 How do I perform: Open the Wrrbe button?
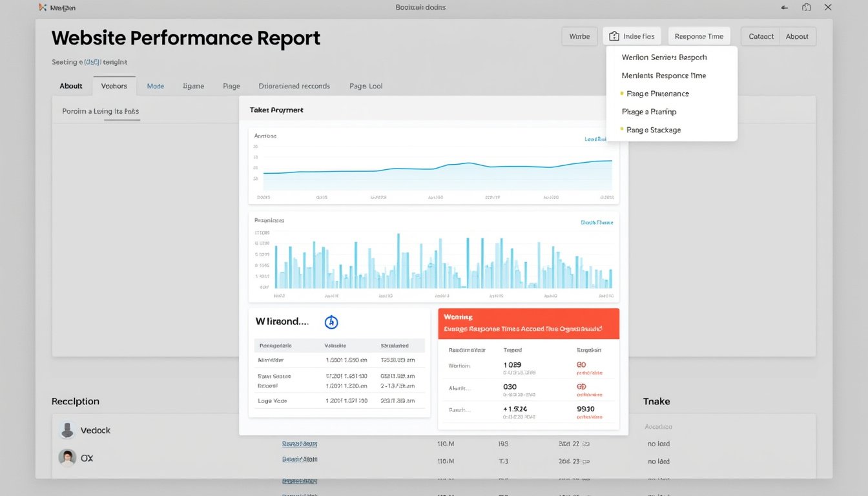pos(579,36)
